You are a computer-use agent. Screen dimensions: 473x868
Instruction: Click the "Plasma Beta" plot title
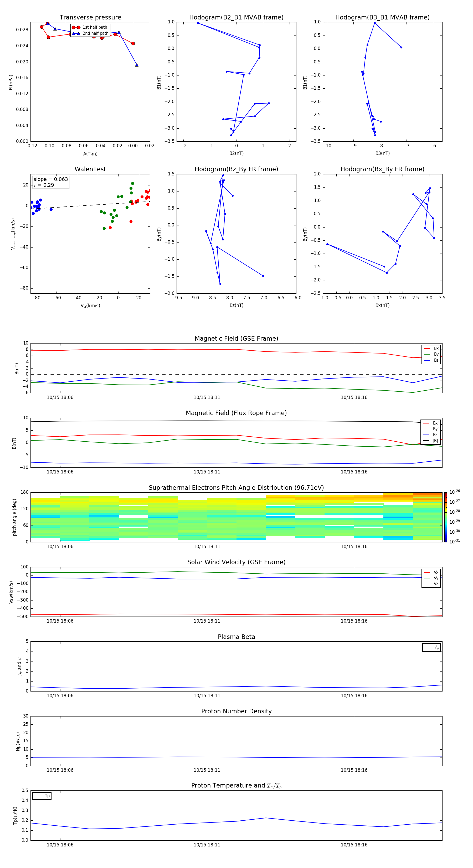236,637
